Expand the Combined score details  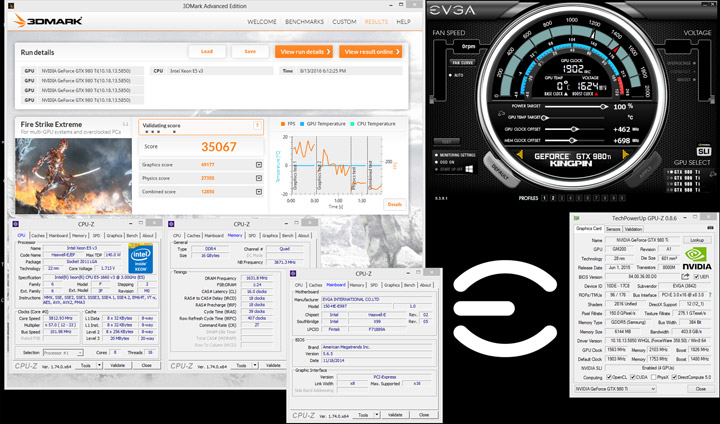point(259,192)
